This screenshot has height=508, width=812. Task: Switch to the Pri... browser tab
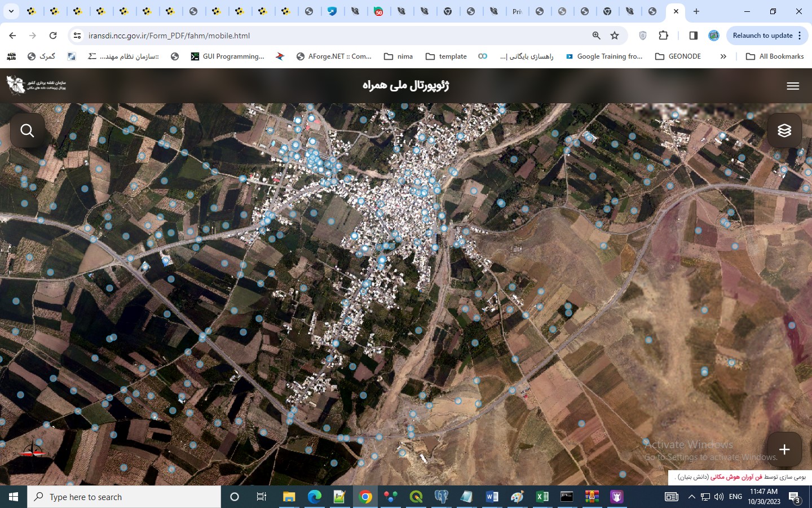coord(517,11)
